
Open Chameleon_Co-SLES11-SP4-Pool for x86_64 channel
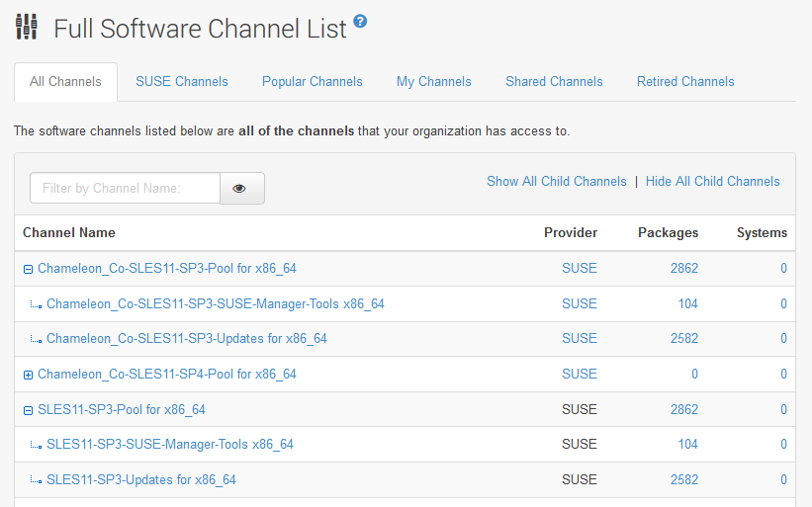(x=167, y=374)
